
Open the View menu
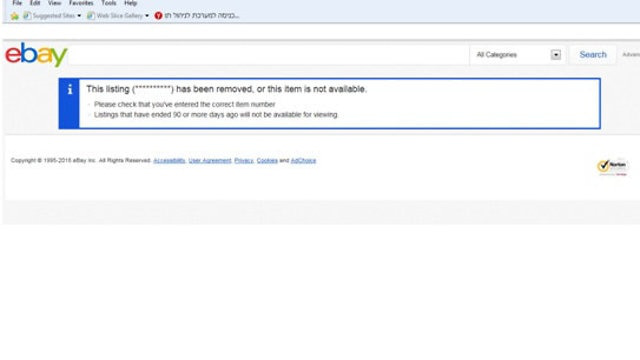tap(54, 3)
